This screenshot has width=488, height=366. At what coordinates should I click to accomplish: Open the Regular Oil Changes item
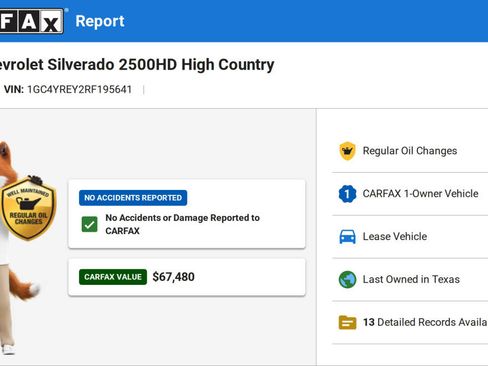tap(410, 151)
